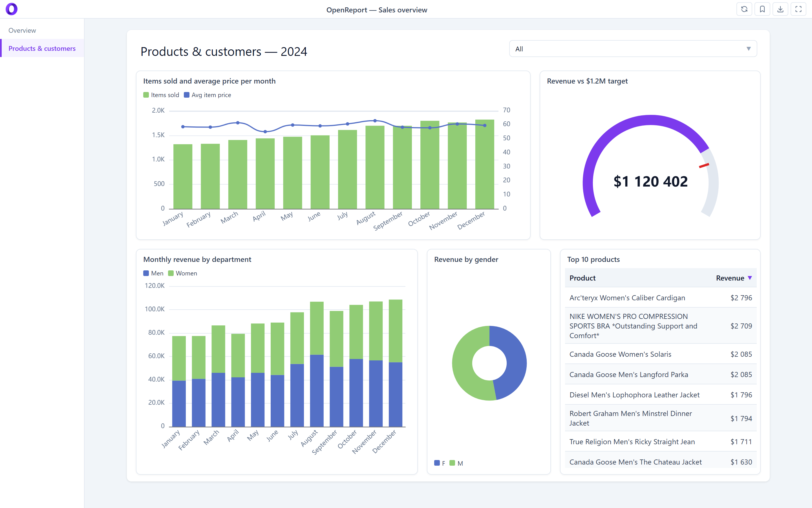Toggle M legend in gender chart
Screen dimensions: 812x508
pos(456,463)
